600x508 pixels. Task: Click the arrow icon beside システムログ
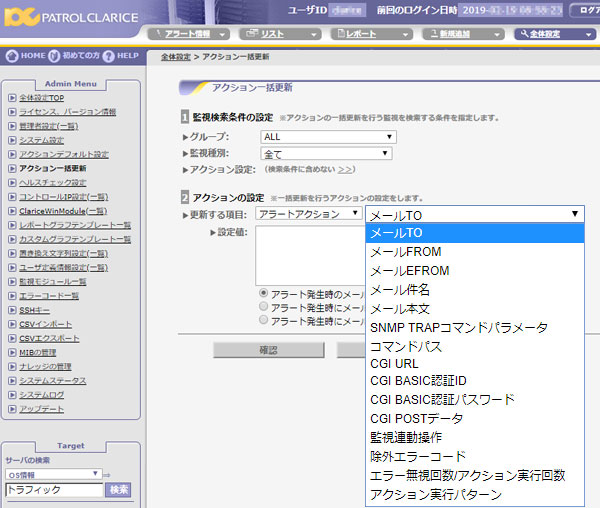pos(12,395)
